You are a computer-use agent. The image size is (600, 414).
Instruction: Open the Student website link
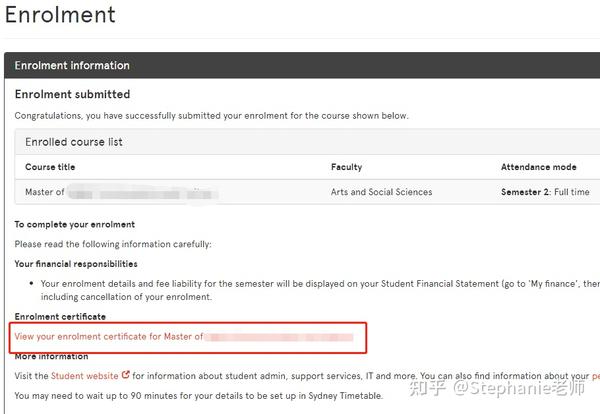click(85, 376)
